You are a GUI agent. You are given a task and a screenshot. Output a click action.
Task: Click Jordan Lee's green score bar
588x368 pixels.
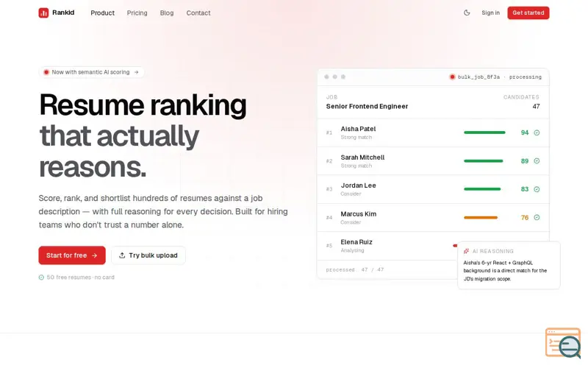[x=482, y=189]
